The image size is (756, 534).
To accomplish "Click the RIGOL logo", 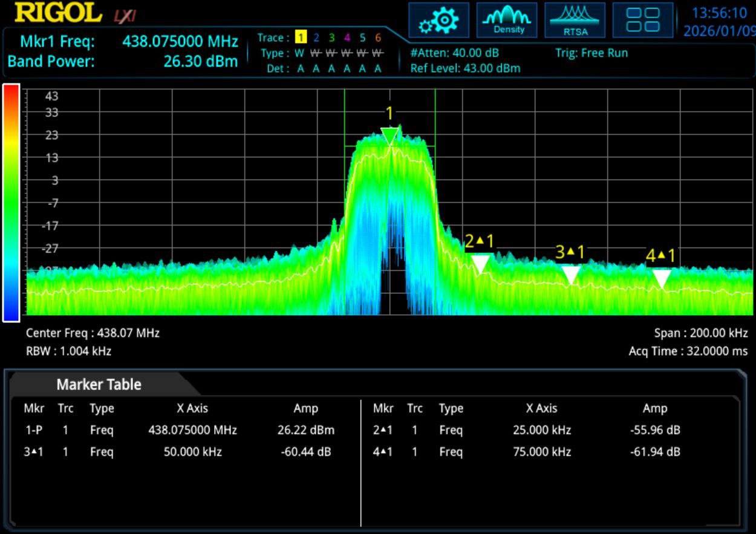I will tap(58, 13).
